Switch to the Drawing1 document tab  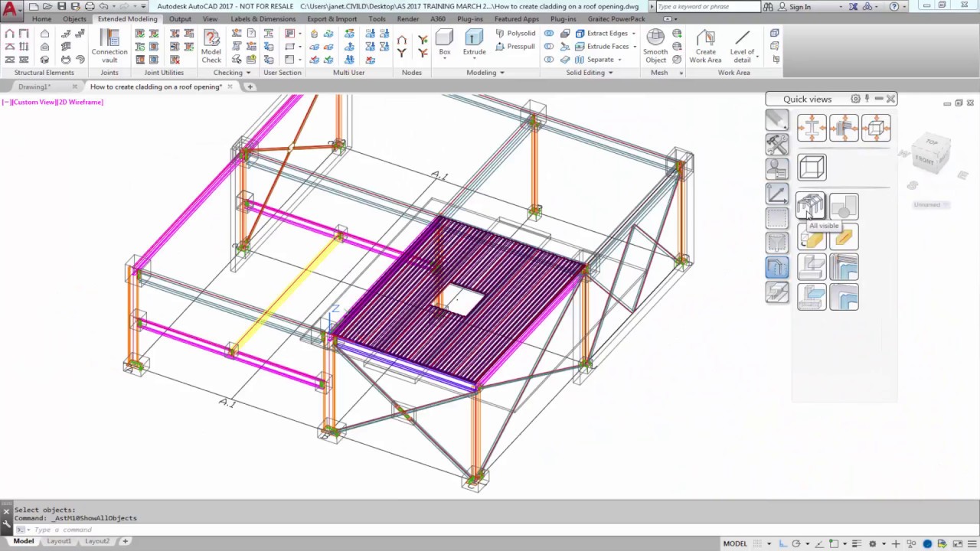(x=34, y=86)
